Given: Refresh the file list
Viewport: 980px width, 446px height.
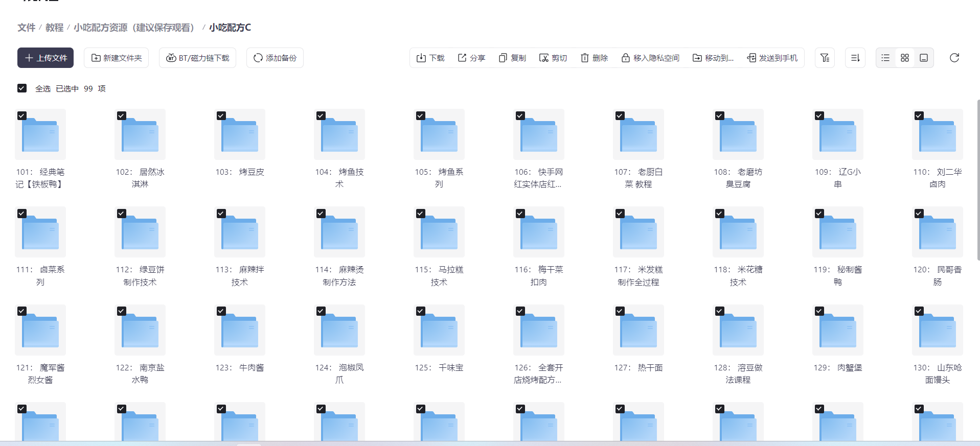Looking at the screenshot, I should coord(954,58).
